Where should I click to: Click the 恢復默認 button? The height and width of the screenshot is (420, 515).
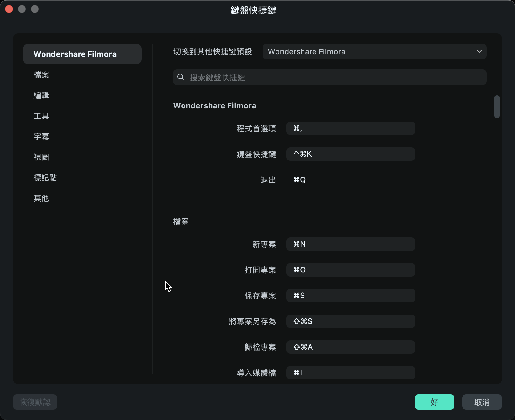[35, 402]
